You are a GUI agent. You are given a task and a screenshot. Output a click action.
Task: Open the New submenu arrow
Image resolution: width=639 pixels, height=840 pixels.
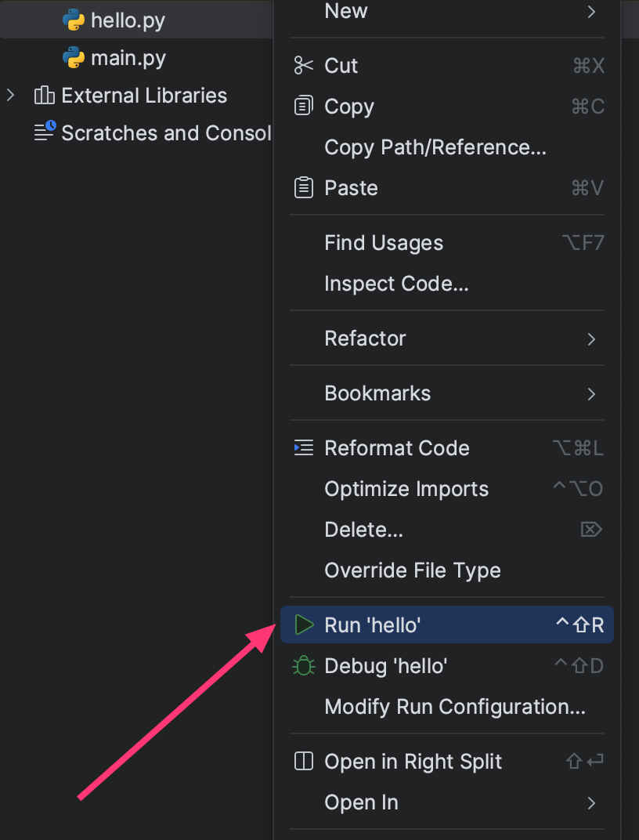point(591,12)
